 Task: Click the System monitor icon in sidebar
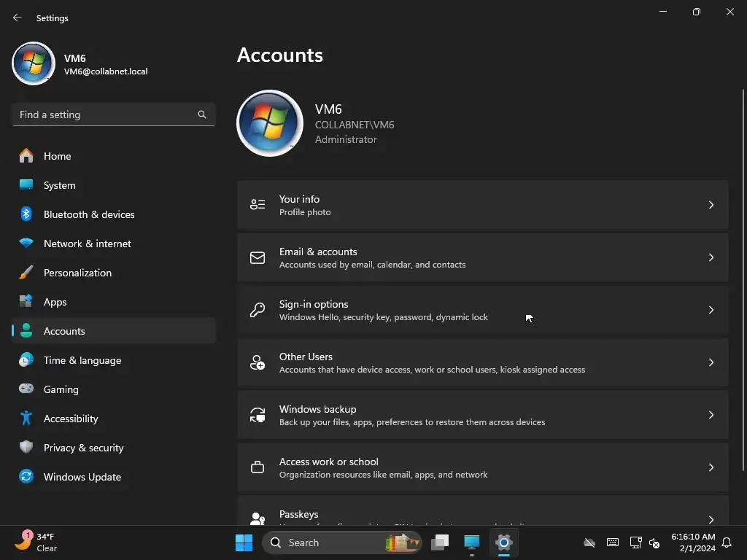[x=26, y=184]
